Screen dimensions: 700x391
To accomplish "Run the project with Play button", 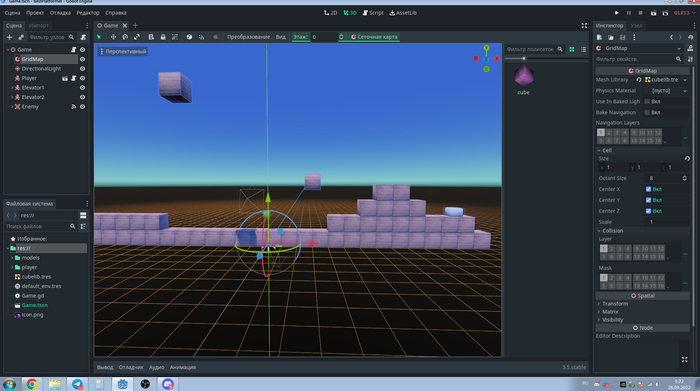I will (617, 13).
